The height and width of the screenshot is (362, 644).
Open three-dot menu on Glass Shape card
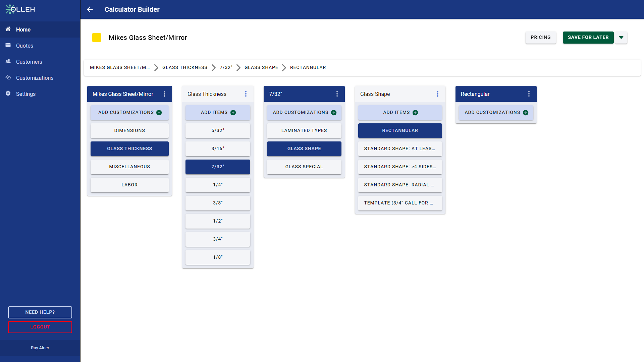[438, 94]
